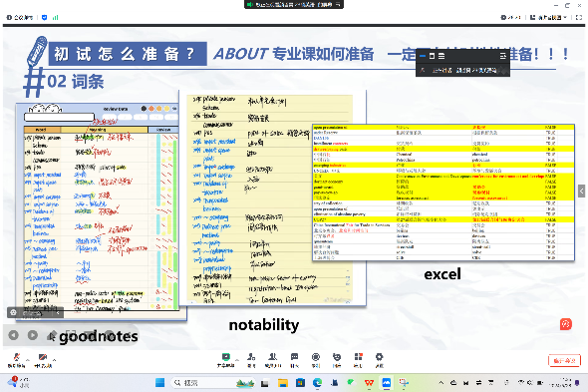The image size is (588, 392).
Task: Open WPS Office from the taskbar
Action: (369, 383)
